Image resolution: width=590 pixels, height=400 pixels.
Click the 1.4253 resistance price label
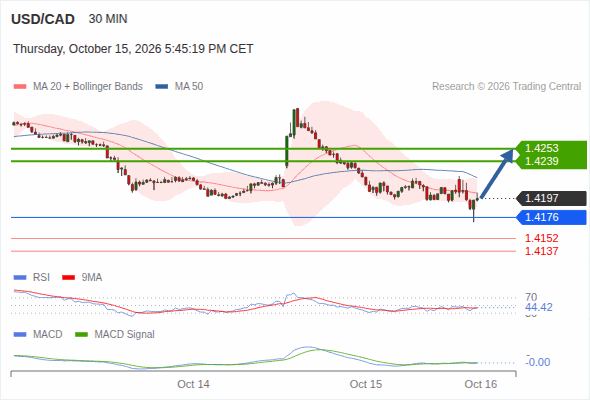542,148
